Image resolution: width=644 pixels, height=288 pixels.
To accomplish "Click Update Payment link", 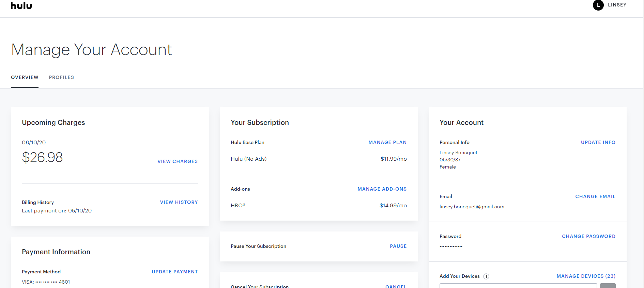I will point(175,272).
